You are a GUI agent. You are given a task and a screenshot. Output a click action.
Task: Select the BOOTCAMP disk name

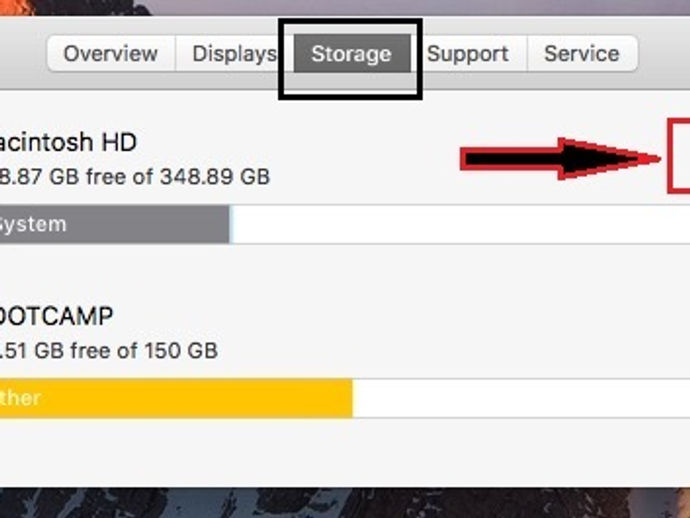(x=56, y=317)
